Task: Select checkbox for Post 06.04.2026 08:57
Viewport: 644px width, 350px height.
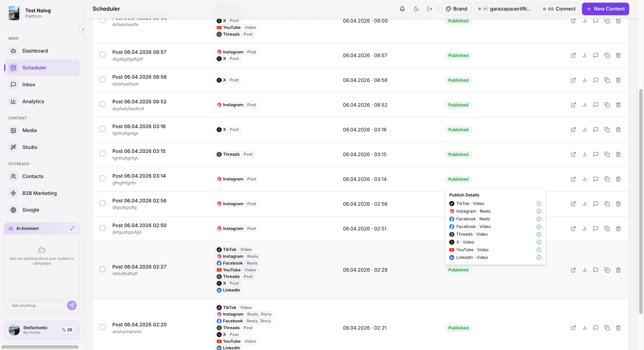Action: 102,55
